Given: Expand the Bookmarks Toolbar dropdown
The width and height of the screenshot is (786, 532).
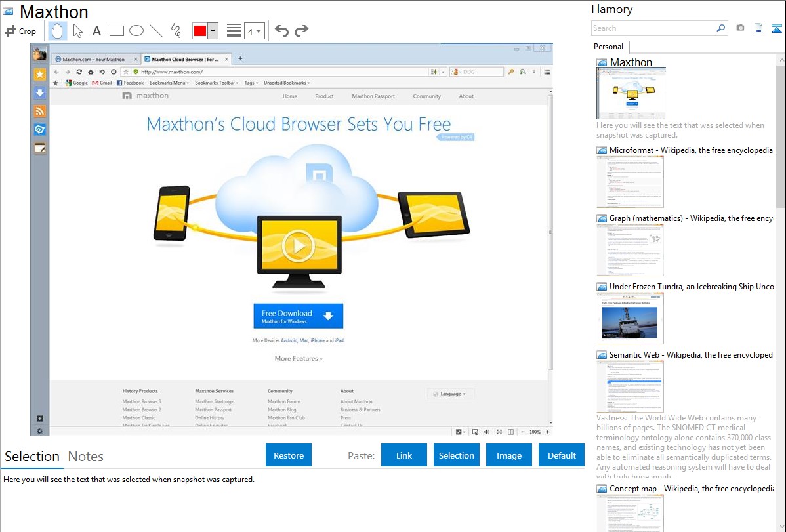Looking at the screenshot, I should click(x=217, y=83).
